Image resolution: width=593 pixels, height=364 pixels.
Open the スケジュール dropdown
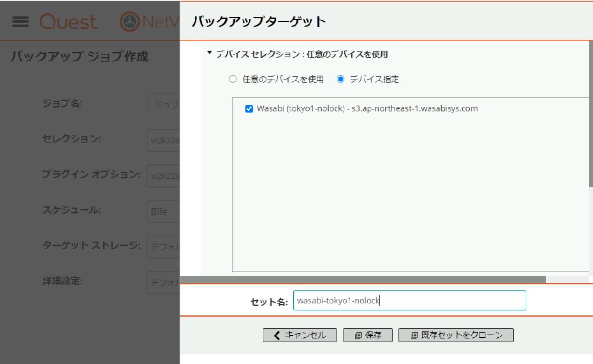click(163, 211)
